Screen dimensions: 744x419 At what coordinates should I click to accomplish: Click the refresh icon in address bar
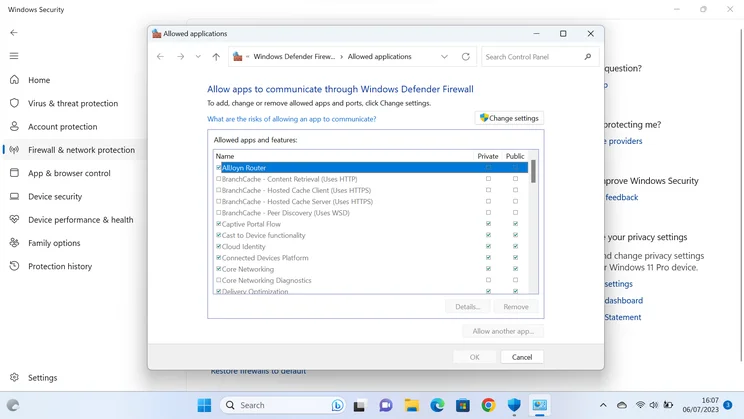coord(465,57)
